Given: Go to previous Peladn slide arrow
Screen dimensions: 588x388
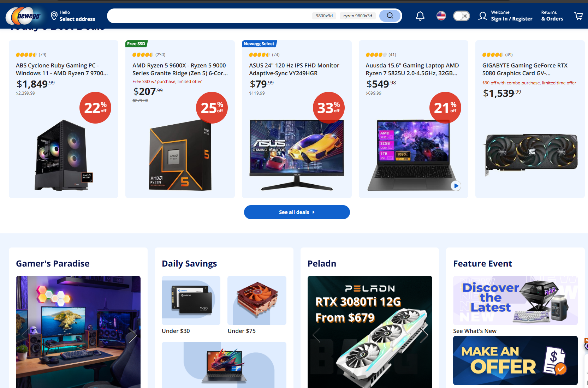Looking at the screenshot, I should tap(317, 335).
